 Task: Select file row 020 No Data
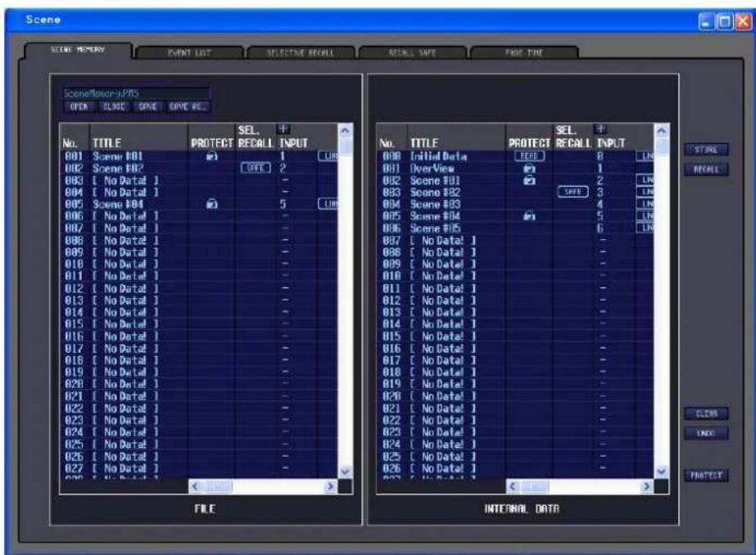tap(199, 384)
